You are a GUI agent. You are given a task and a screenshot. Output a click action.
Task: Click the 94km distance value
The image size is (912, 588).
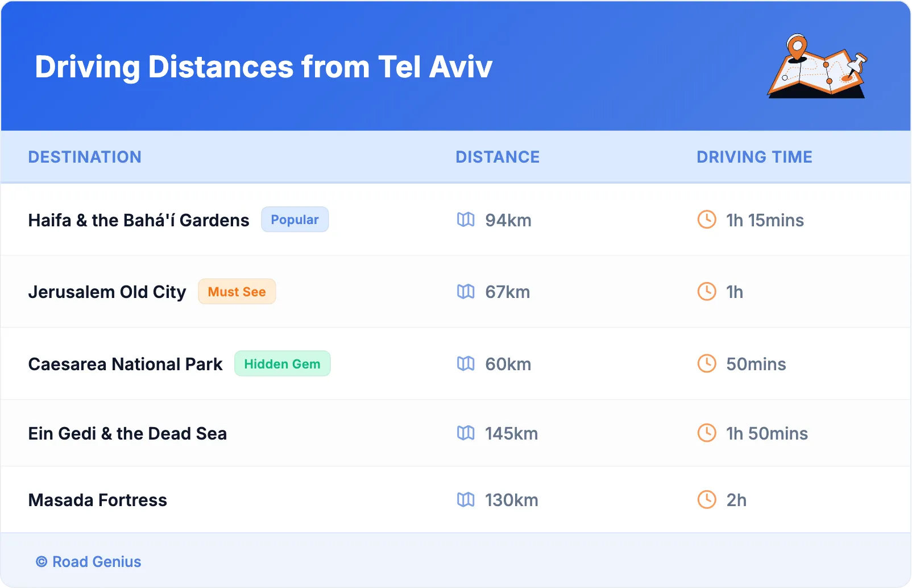pos(508,220)
